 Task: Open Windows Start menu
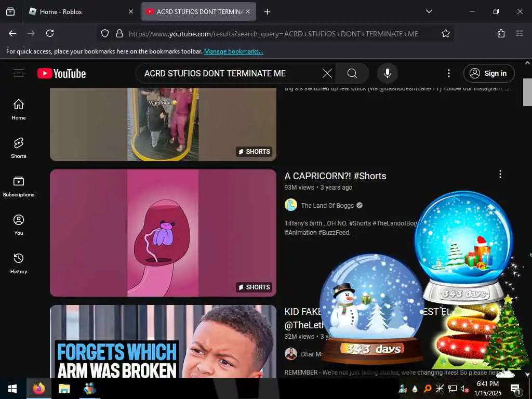(x=13, y=389)
